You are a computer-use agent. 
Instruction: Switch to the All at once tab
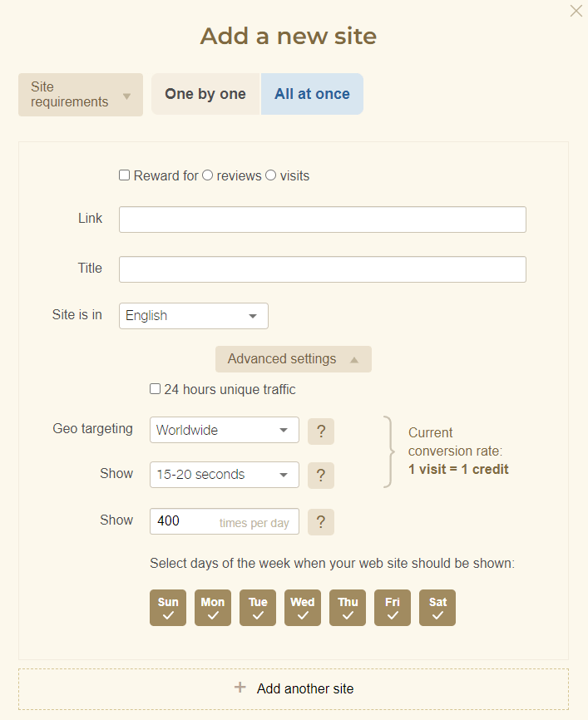(x=312, y=94)
